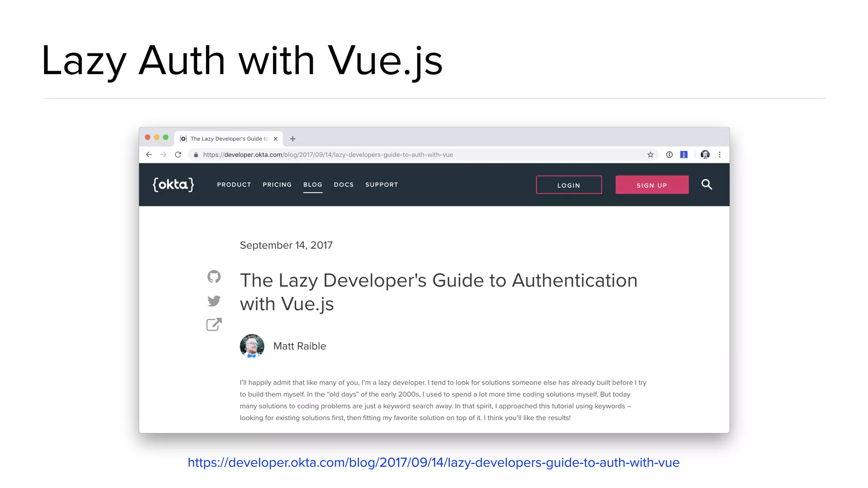Click the LOGIN button
The width and height of the screenshot is (868, 488).
[x=569, y=185]
